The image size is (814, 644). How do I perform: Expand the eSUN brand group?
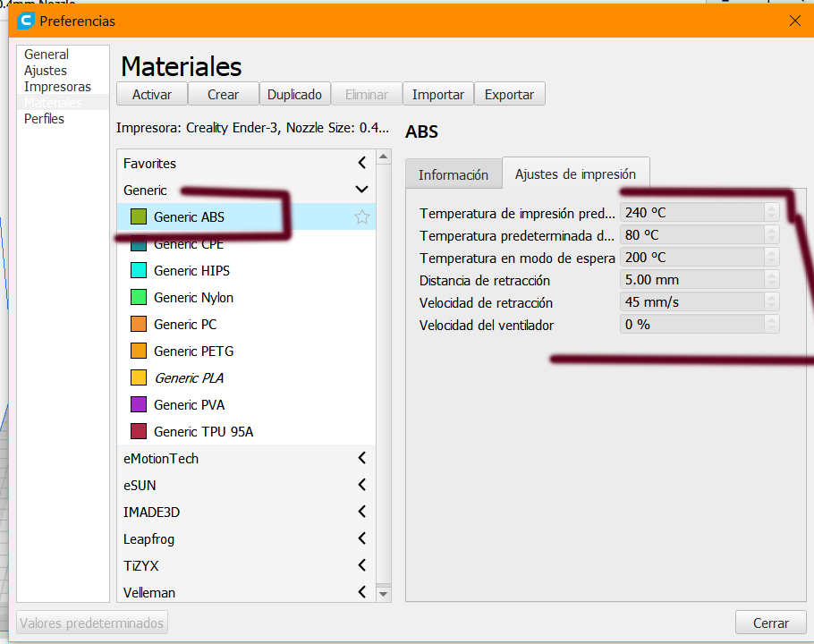point(361,486)
